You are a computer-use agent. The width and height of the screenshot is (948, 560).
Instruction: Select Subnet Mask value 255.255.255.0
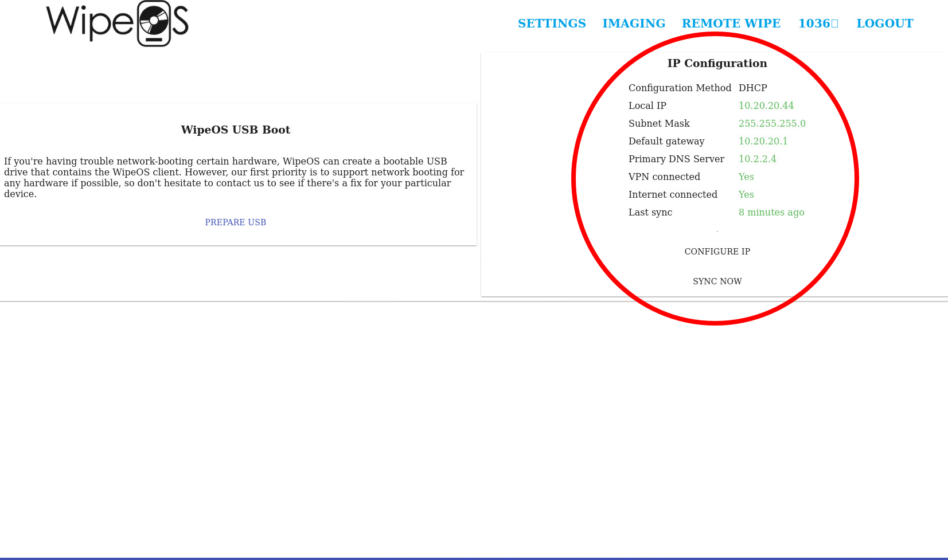click(x=772, y=123)
